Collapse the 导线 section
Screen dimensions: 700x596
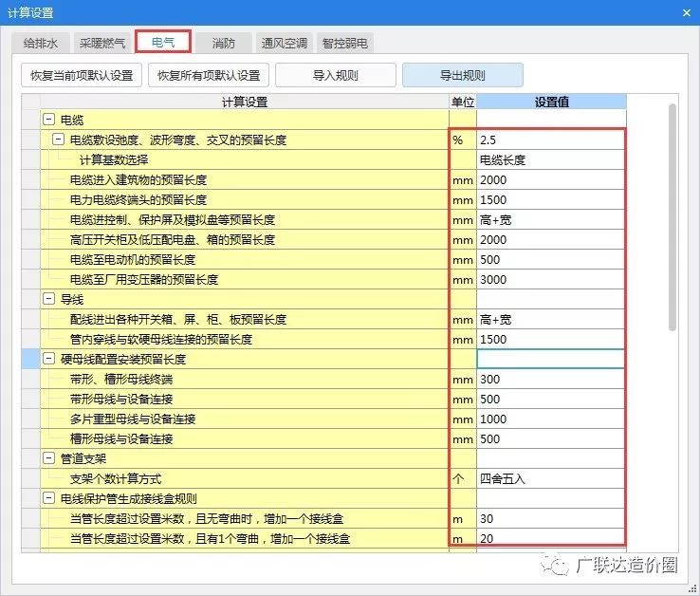[x=48, y=299]
